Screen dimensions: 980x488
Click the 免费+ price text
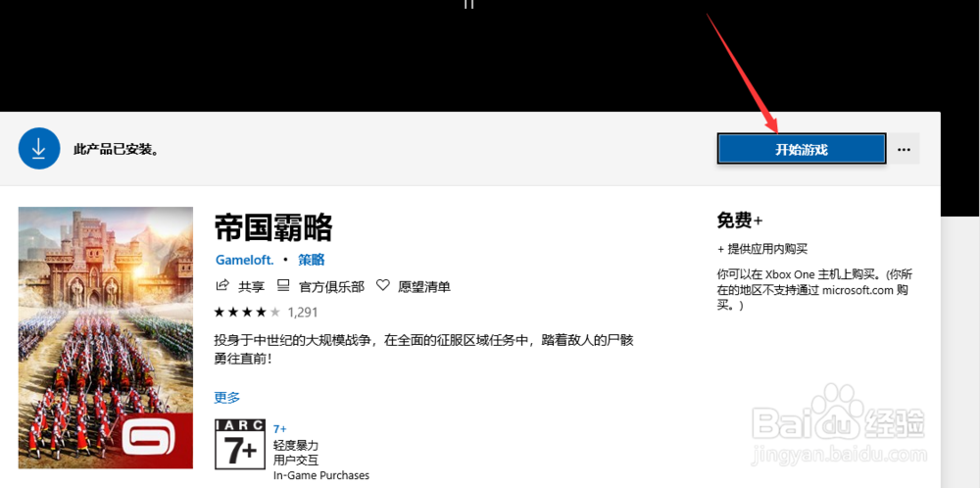coord(740,220)
